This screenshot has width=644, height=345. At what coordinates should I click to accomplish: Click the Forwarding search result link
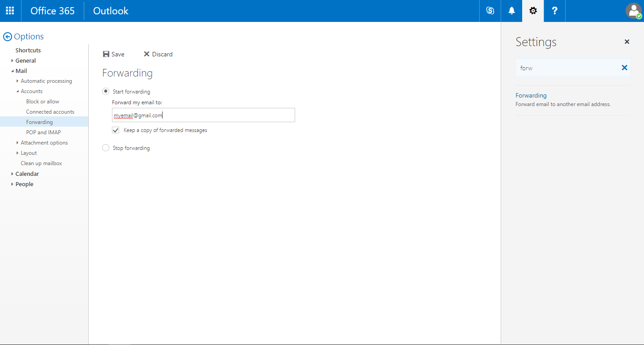coord(531,95)
